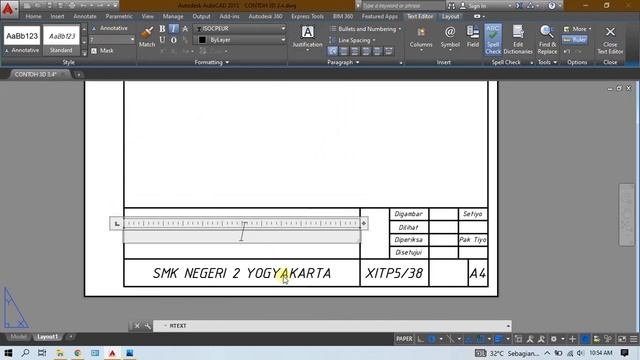Viewport: 640px width, 360px height.
Task: Add a new drawing tab
Action: point(78,75)
